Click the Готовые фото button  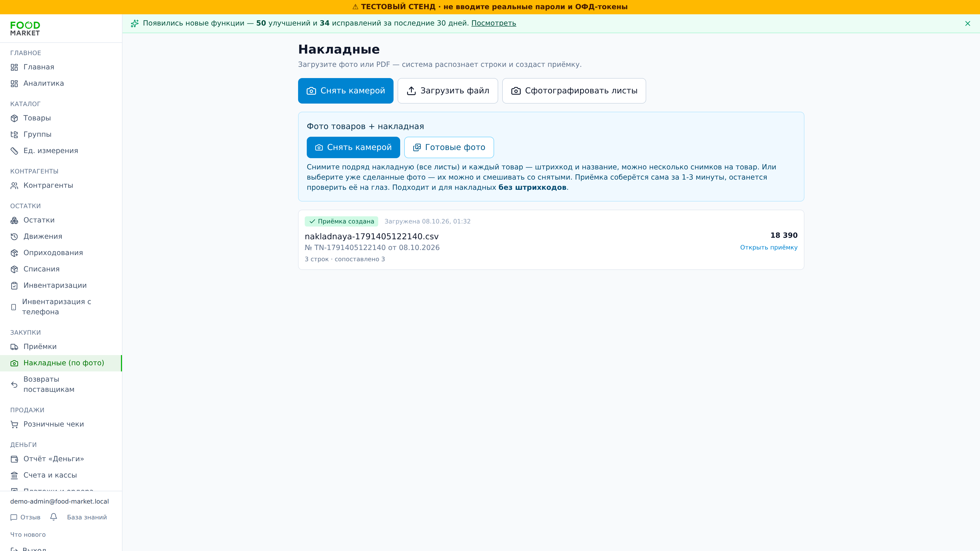click(449, 147)
